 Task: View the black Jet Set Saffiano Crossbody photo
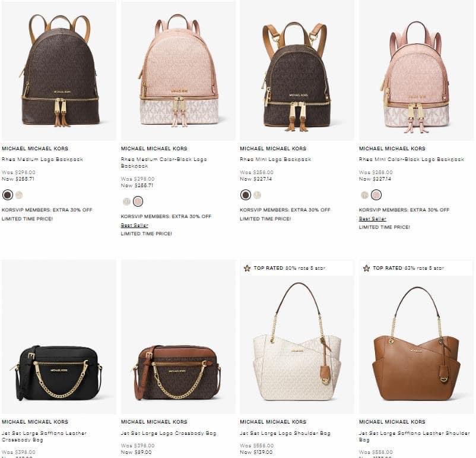click(59, 337)
